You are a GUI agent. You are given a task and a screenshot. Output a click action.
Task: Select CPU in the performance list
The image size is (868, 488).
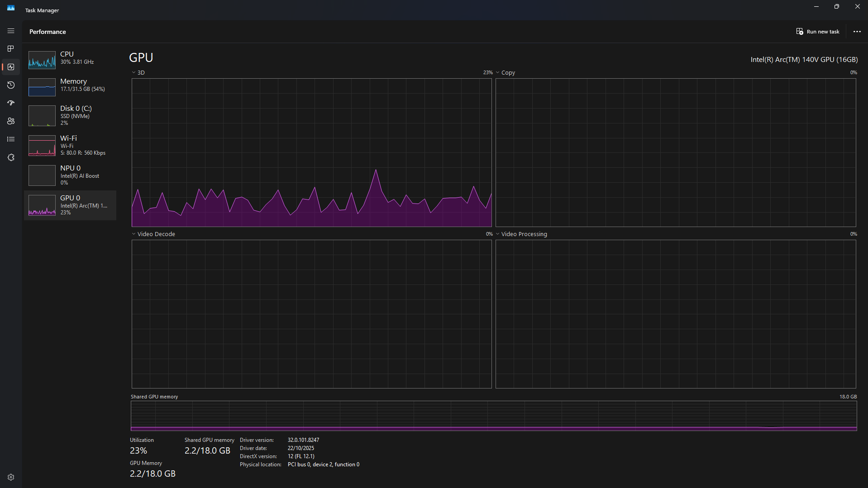click(x=70, y=58)
